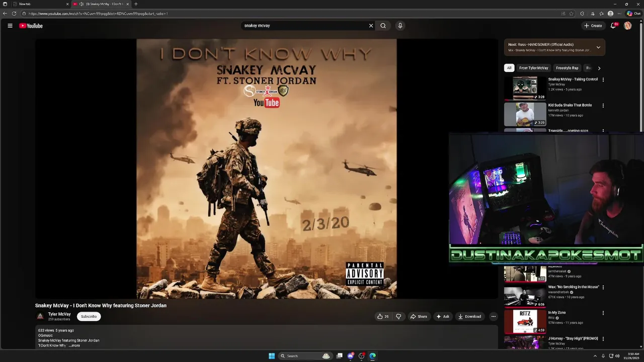Open options menu for Snakey McVay - Taking Control
The image size is (644, 362).
(x=603, y=79)
